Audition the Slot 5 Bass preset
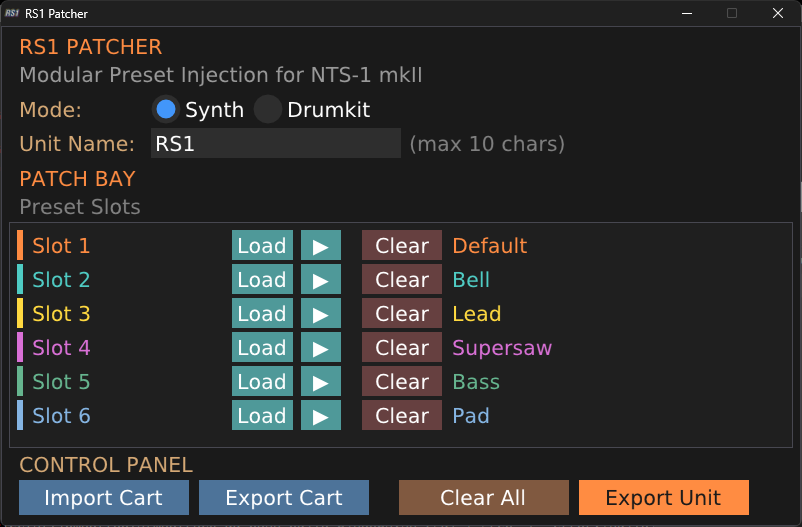 [x=321, y=381]
